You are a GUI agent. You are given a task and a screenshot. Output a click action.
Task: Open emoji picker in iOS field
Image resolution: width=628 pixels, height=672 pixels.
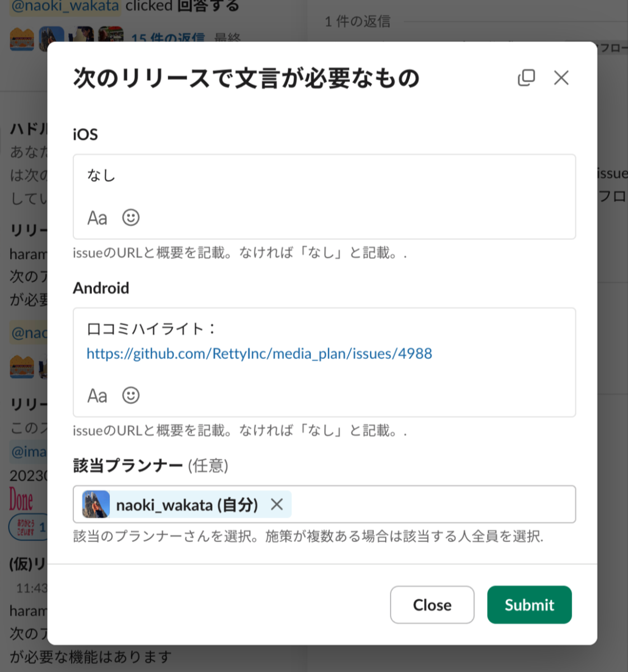131,217
